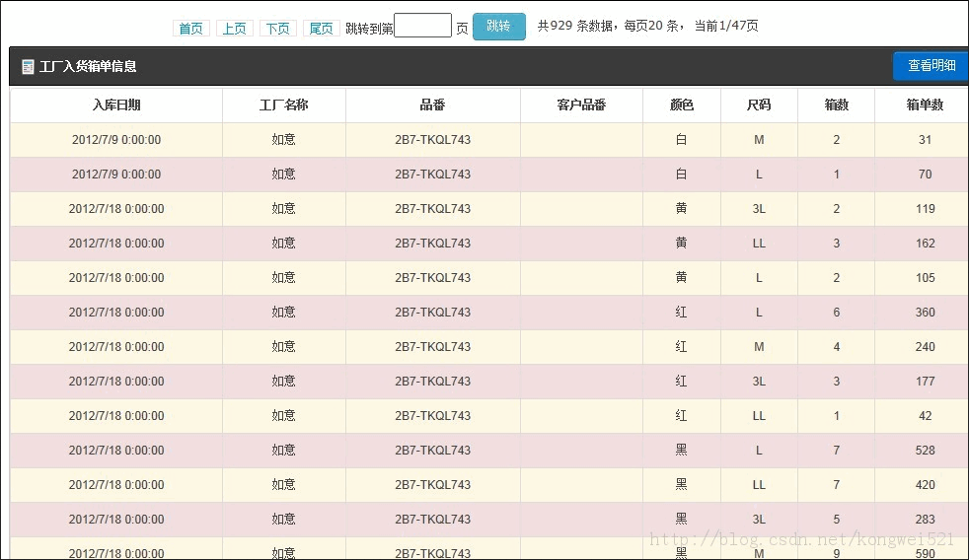Click the 箱单数 cell showing 119

[x=925, y=209]
